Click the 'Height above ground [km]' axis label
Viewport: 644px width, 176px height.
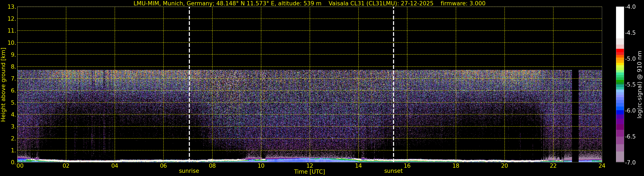[x=3, y=85]
